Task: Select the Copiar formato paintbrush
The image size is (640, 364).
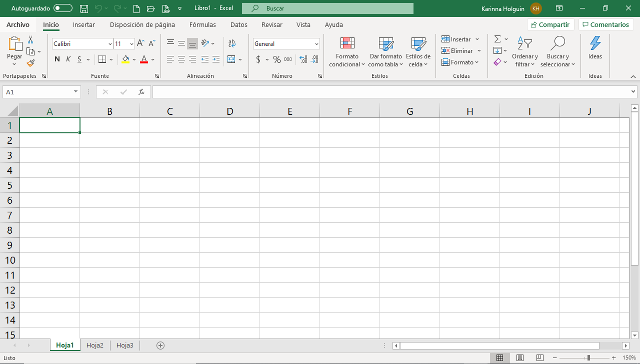Action: pos(29,63)
